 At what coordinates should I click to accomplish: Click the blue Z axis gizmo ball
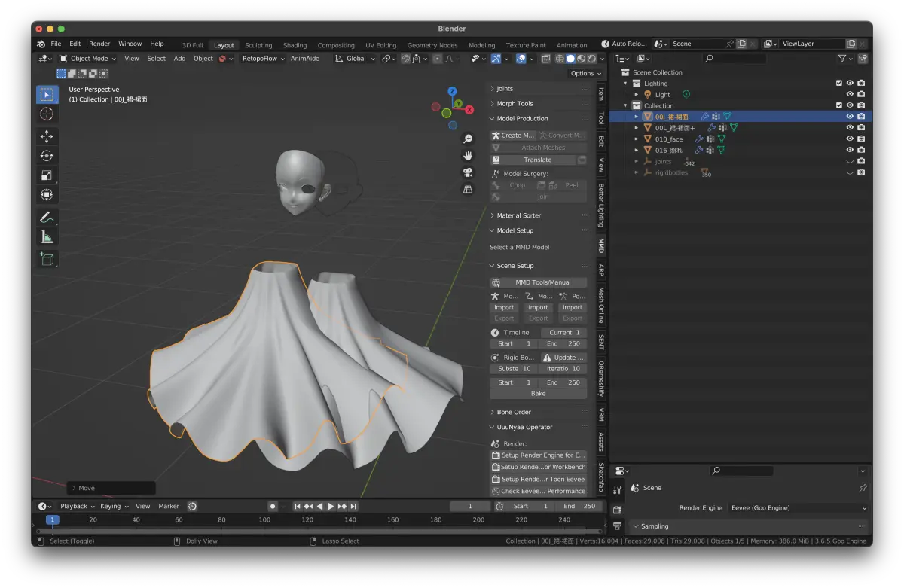pos(452,91)
